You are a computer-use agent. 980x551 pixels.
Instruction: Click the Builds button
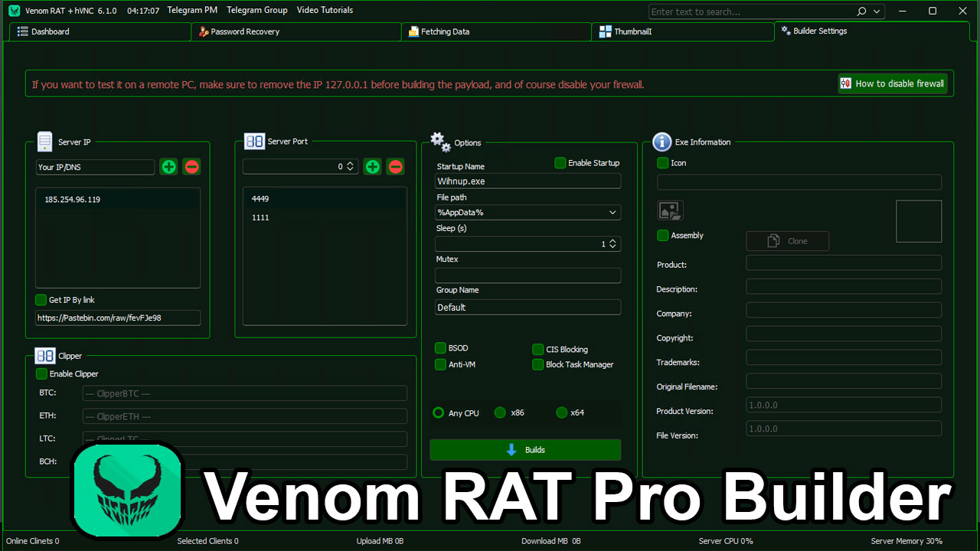coord(525,450)
